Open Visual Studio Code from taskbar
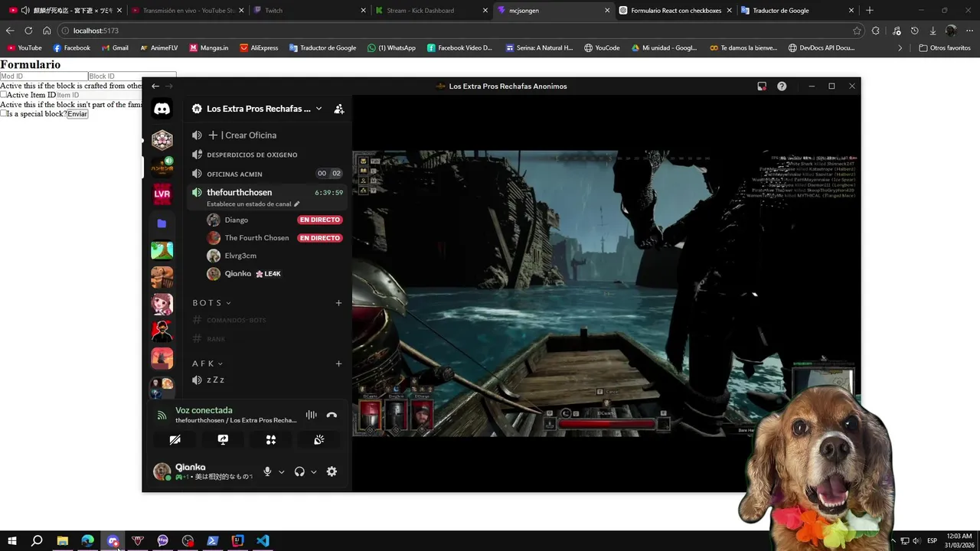980x551 pixels. click(263, 540)
